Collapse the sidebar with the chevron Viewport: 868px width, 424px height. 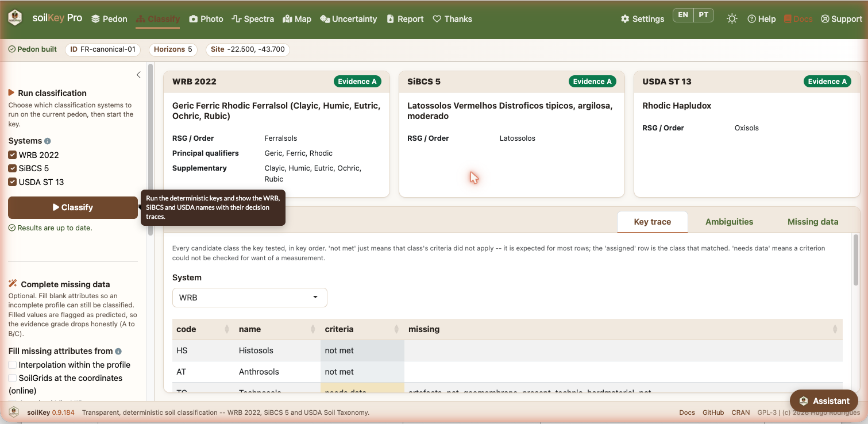(138, 75)
